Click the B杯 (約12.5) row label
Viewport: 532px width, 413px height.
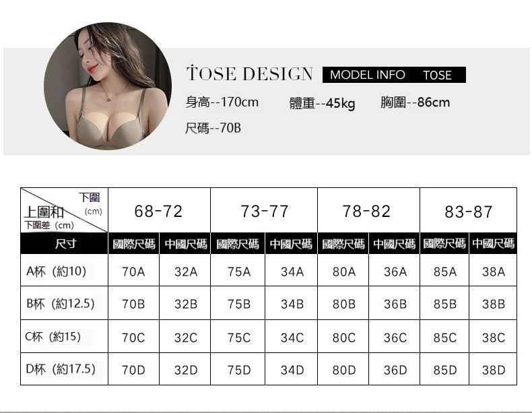pyautogui.click(x=60, y=304)
